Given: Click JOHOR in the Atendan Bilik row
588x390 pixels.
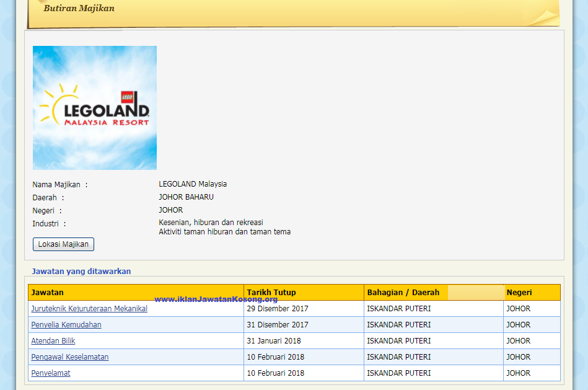Looking at the screenshot, I should pyautogui.click(x=518, y=341).
